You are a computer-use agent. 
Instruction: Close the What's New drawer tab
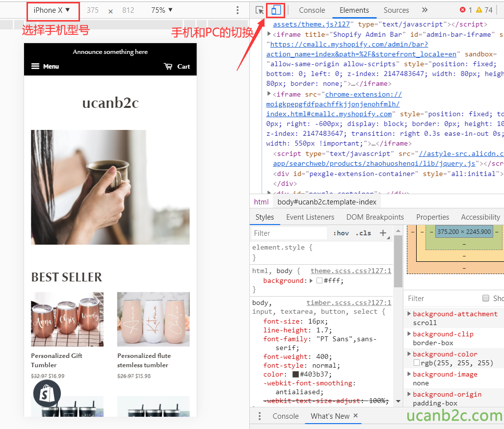(x=355, y=415)
